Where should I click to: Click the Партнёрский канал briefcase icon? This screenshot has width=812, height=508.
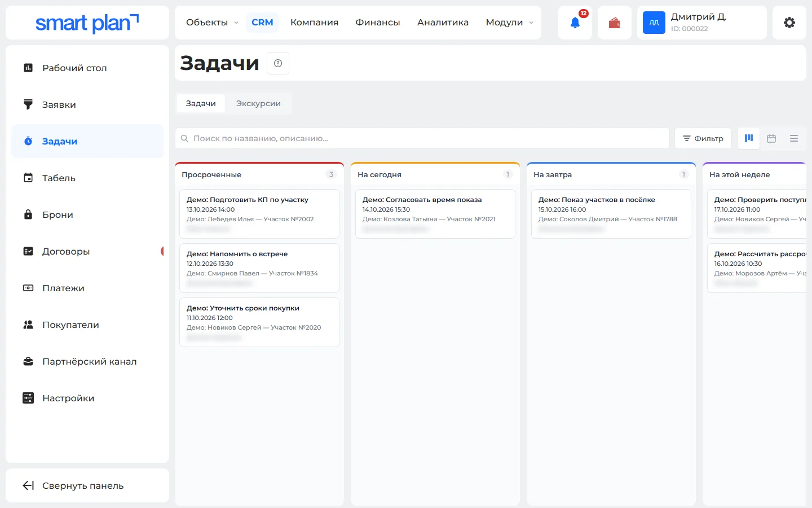pyautogui.click(x=28, y=361)
